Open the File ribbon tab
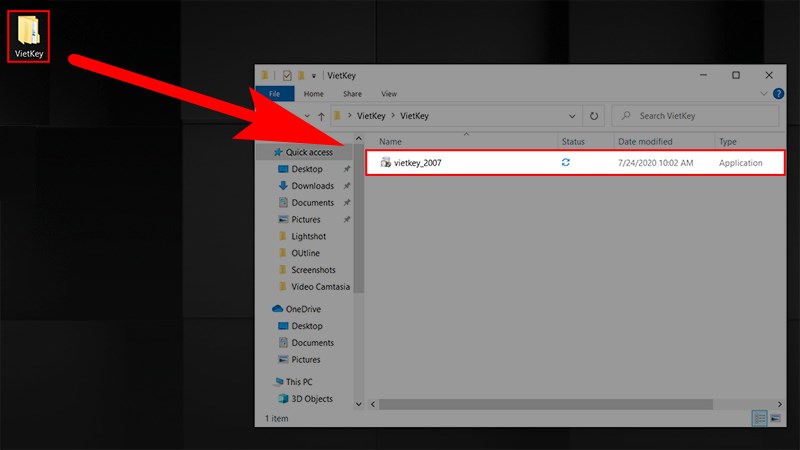Viewport: 800px width, 450px height. click(x=274, y=94)
